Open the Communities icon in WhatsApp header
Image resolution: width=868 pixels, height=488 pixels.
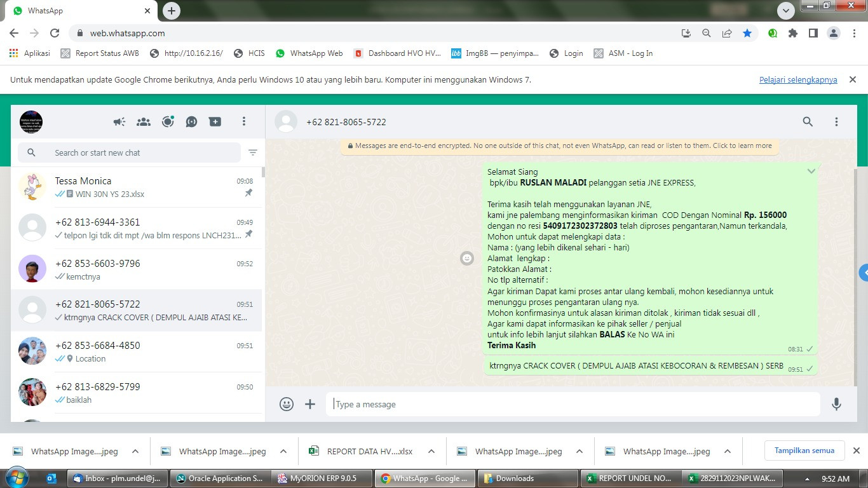tap(144, 121)
